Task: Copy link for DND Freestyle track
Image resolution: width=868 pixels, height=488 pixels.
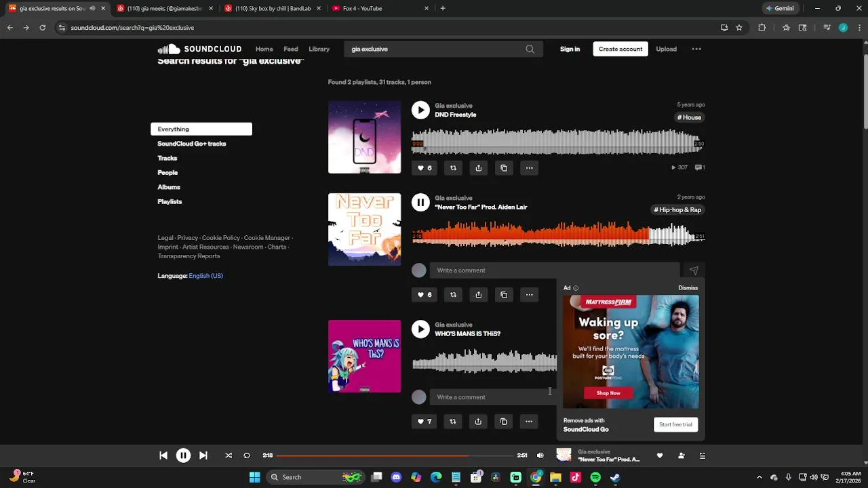Action: (504, 168)
